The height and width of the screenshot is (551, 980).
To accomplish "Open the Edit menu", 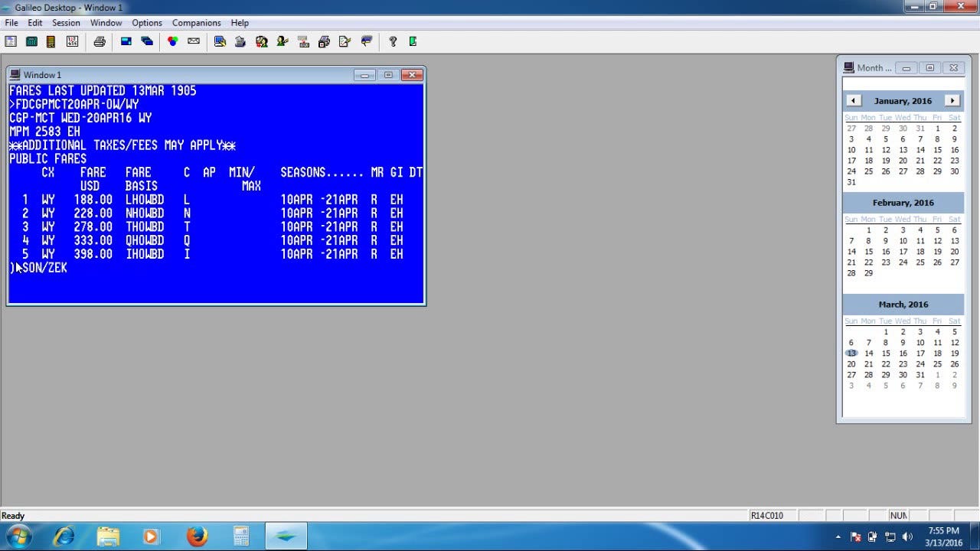I will coord(35,23).
